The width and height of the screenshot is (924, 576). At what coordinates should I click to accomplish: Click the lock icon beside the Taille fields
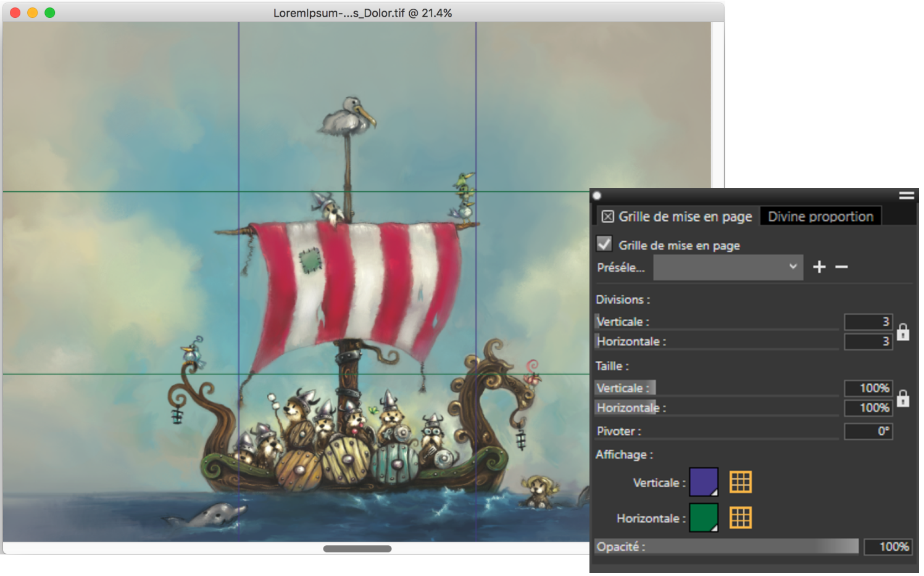(903, 398)
